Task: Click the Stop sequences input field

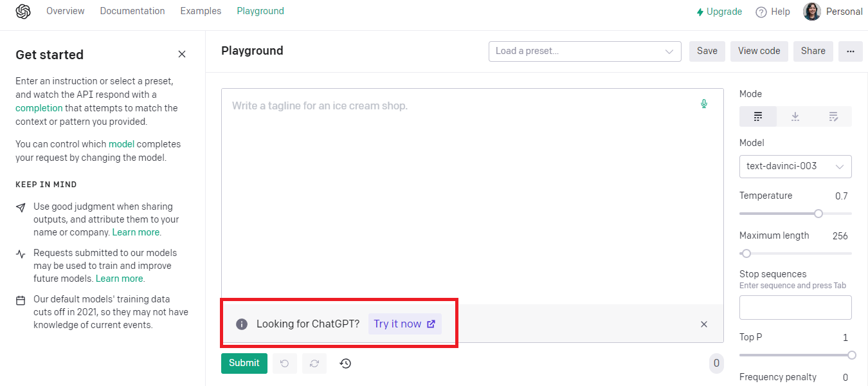Action: click(x=795, y=308)
